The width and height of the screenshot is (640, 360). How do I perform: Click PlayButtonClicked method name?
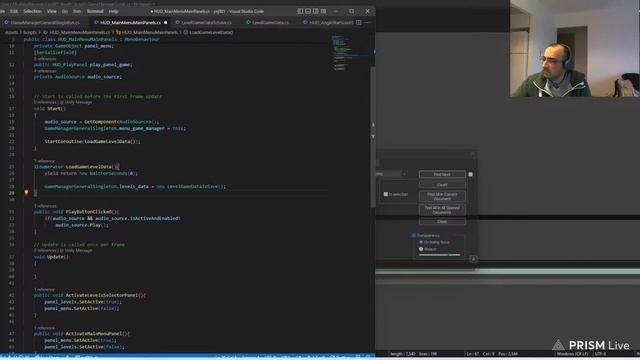pyautogui.click(x=88, y=212)
